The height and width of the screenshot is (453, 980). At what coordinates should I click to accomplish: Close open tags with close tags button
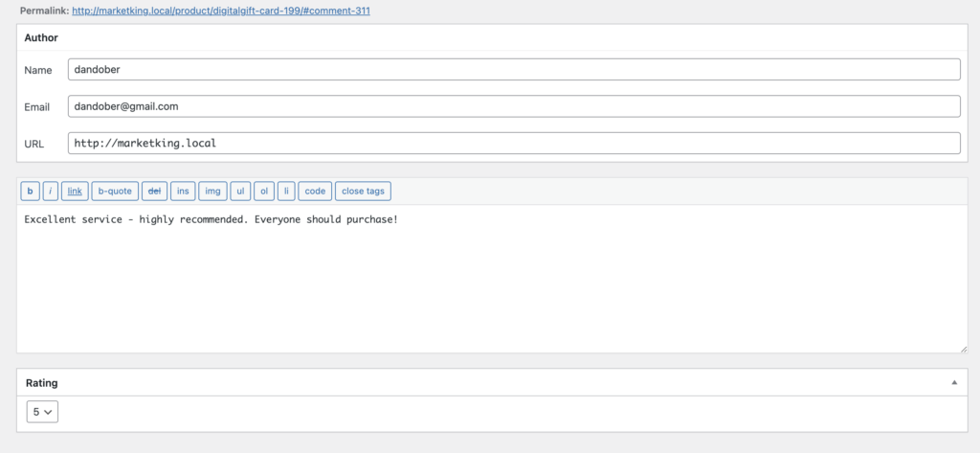click(363, 191)
